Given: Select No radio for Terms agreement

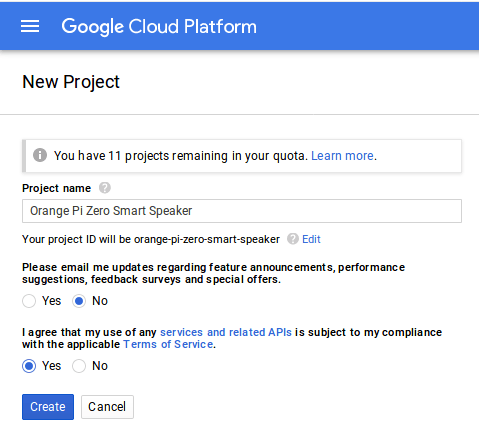Looking at the screenshot, I should pyautogui.click(x=79, y=366).
